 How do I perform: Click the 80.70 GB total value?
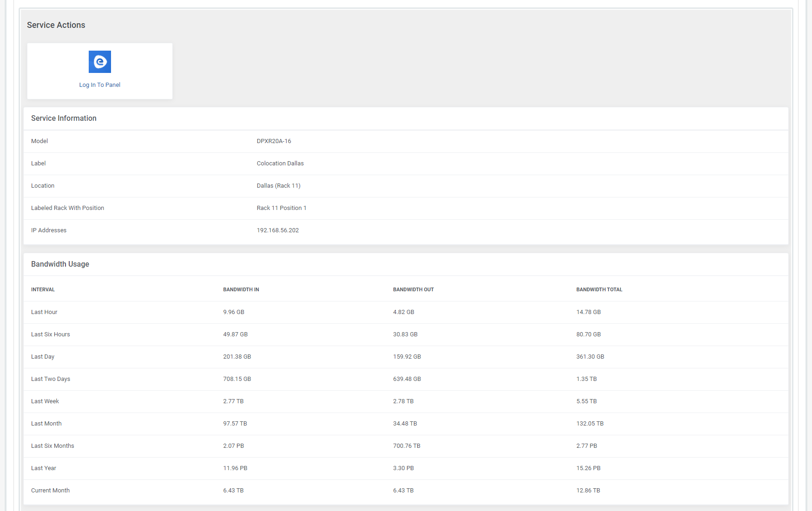(589, 334)
